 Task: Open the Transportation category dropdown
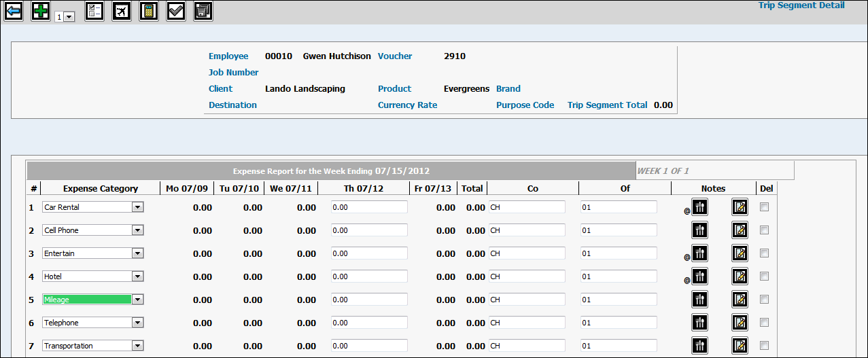[x=92, y=346]
